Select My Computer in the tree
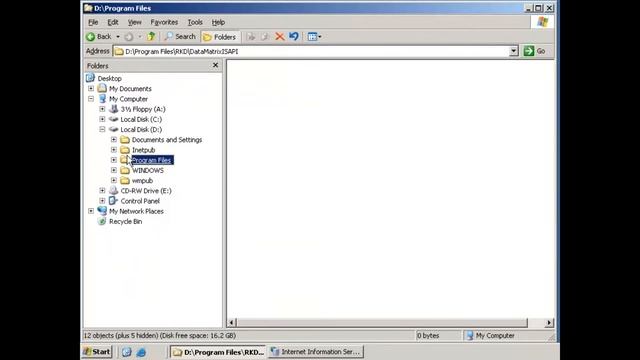The height and width of the screenshot is (360, 640). point(128,99)
